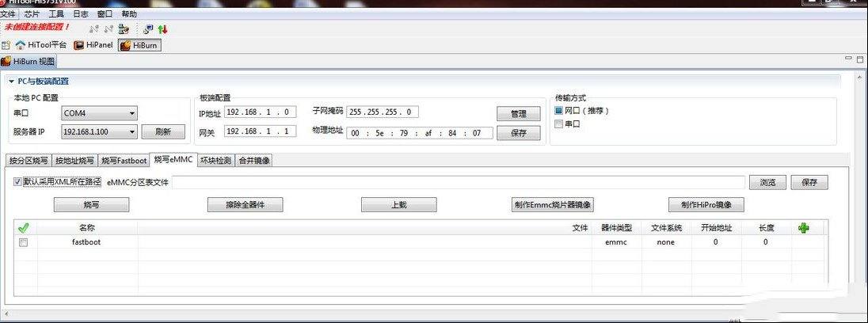Toggle the 串口 transfer mode checkbox

pos(558,124)
